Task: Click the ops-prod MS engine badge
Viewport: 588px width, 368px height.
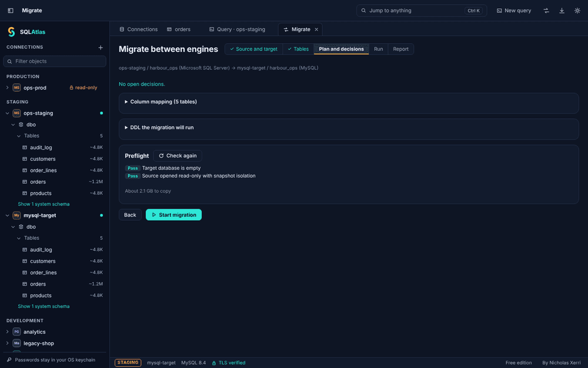Action: 16,88
